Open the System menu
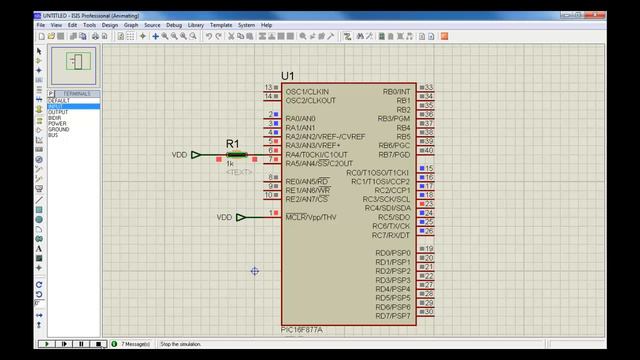 click(x=247, y=25)
